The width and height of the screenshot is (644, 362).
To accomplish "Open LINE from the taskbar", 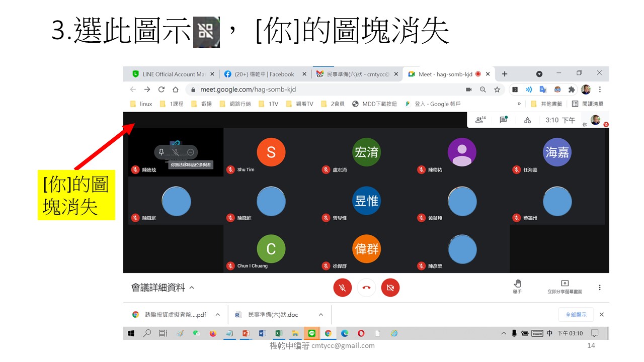I will [x=311, y=333].
